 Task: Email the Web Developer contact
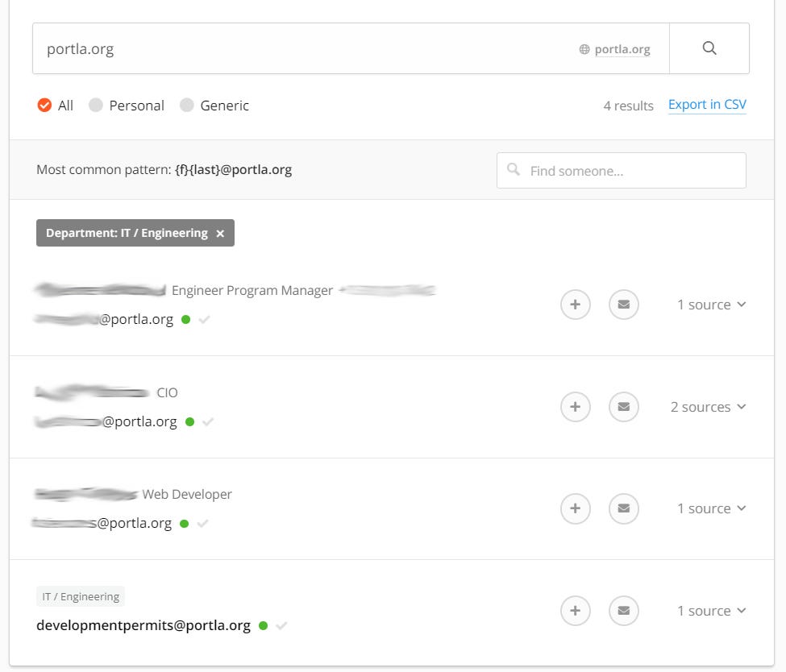pyautogui.click(x=624, y=508)
